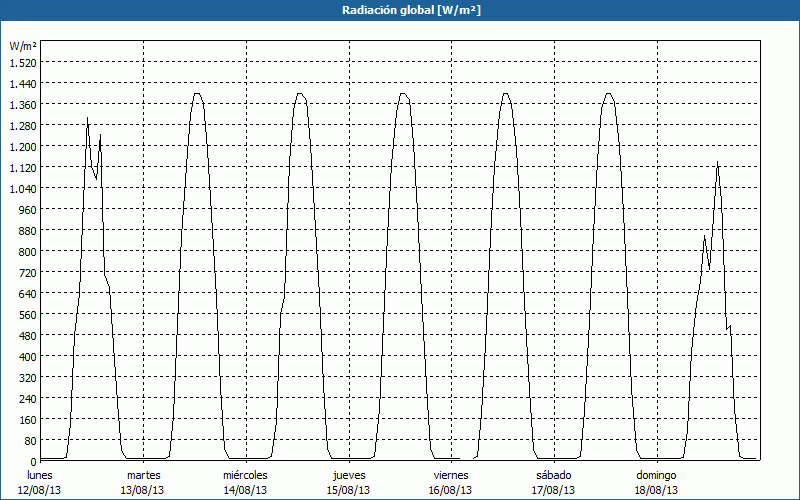Click the 1.520 value on the vertical axis
Image resolution: width=800 pixels, height=500 pixels.
[22, 62]
